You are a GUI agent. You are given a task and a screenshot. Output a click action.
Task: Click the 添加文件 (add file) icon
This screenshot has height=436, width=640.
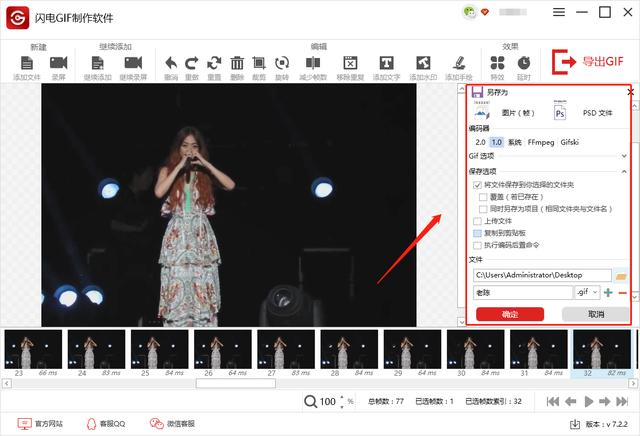click(x=27, y=64)
